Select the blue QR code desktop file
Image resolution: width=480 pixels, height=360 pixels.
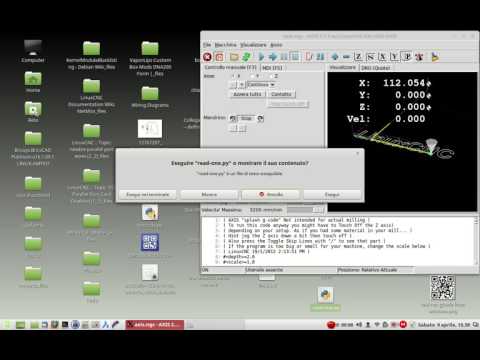coord(150,246)
